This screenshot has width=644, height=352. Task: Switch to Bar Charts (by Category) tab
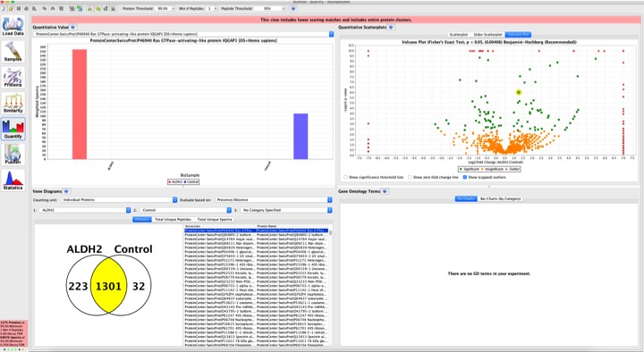[x=500, y=198]
